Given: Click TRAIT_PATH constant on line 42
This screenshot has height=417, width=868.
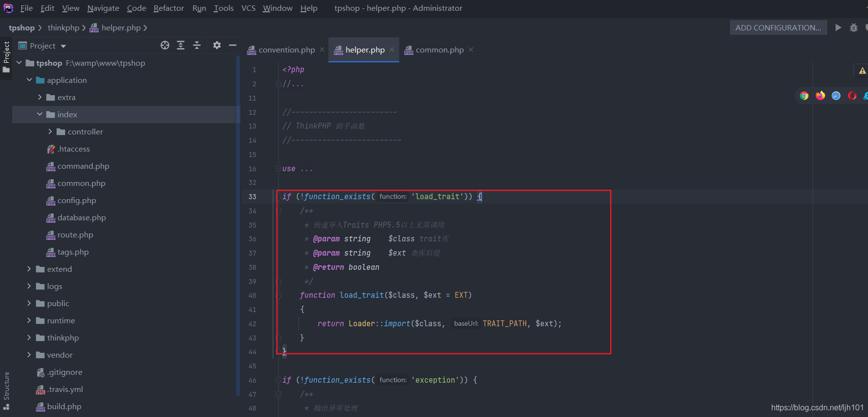Looking at the screenshot, I should tap(505, 324).
